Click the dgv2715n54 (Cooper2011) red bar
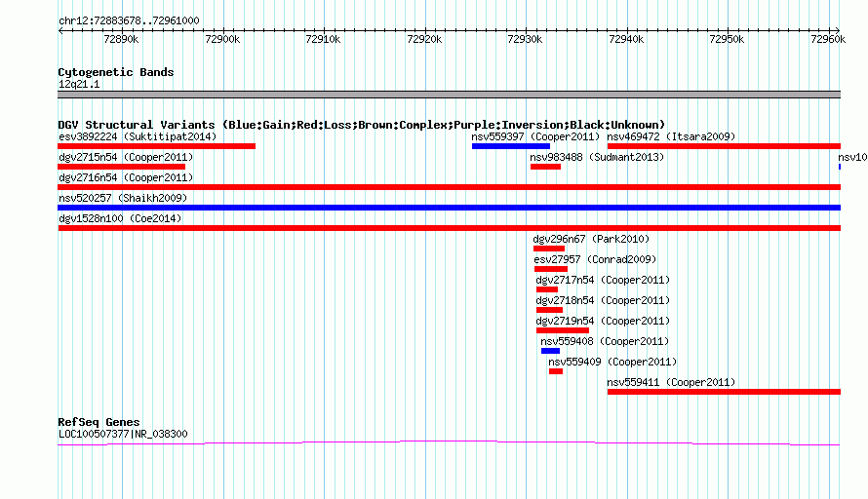This screenshot has height=499, width=868. [121, 167]
